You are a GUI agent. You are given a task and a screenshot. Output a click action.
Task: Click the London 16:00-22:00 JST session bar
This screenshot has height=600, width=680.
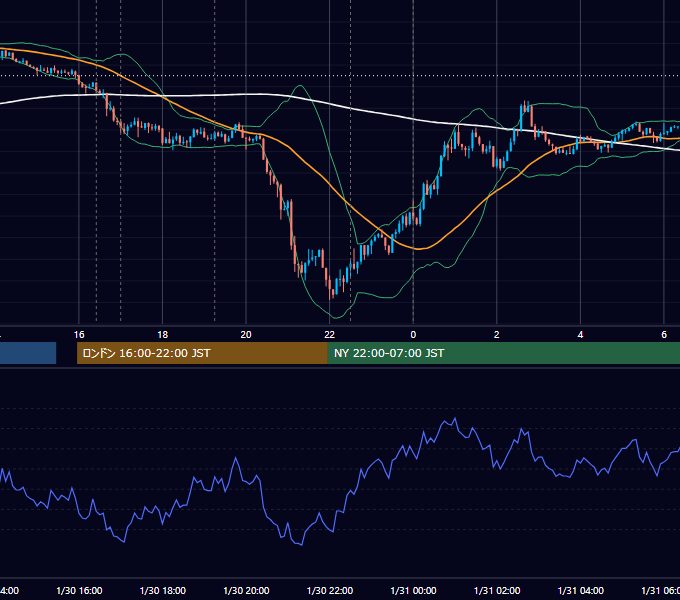click(x=202, y=353)
